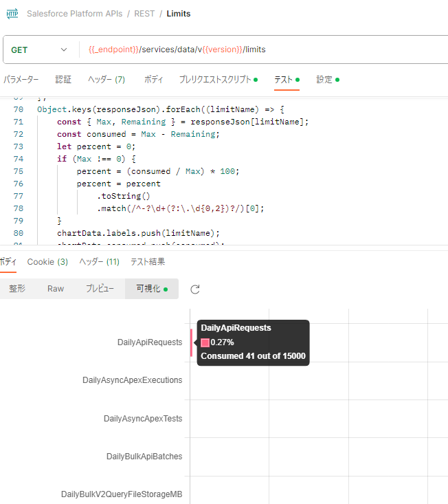This screenshot has width=448, height=504.
Task: Select the response ボディ tab
Action: 8,262
